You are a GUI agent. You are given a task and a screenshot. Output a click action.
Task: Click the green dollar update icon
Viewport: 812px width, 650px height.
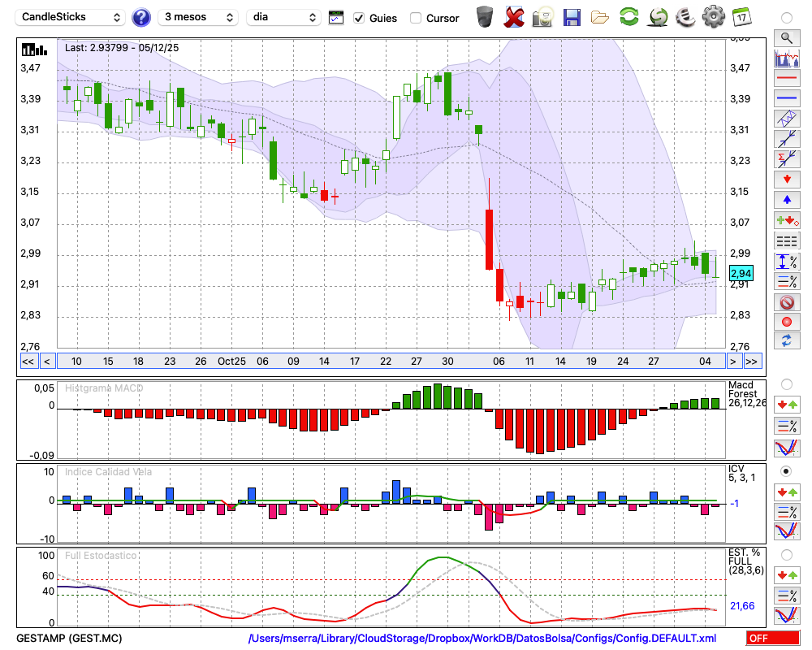tap(659, 17)
